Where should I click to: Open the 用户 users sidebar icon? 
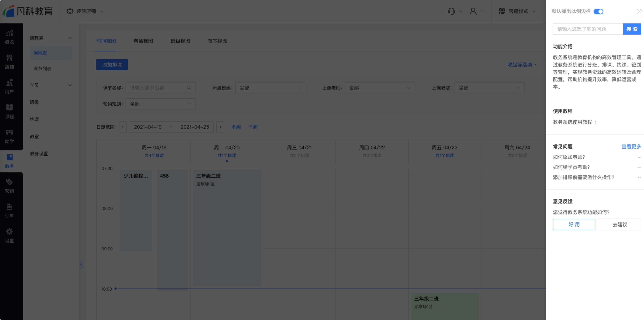coord(9,87)
